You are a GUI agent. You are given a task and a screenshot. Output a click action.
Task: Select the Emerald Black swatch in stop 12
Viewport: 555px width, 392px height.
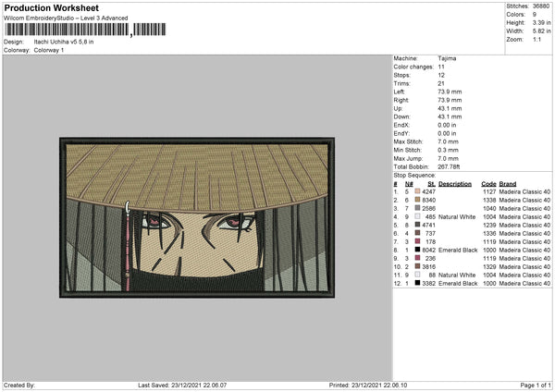[418, 283]
